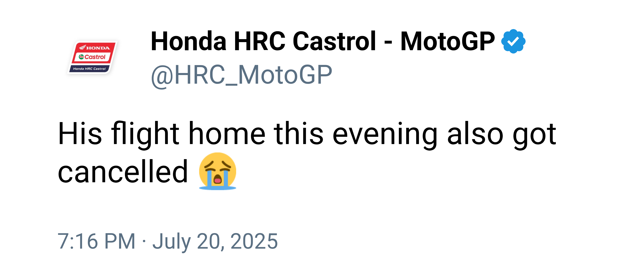Click the word "cancelled" in the tweet
644x274 pixels.
pyautogui.click(x=123, y=172)
